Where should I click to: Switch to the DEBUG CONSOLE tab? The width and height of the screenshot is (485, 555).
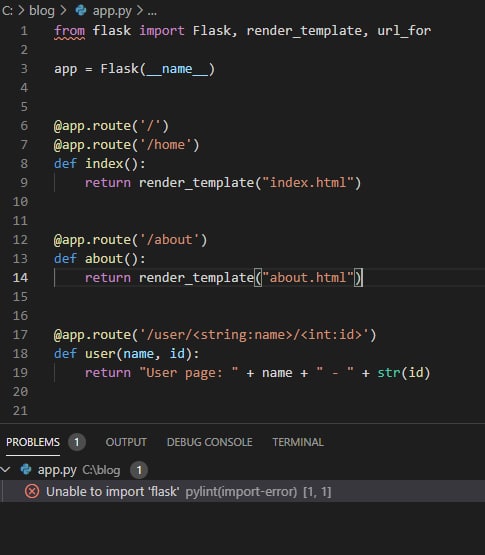tap(210, 442)
